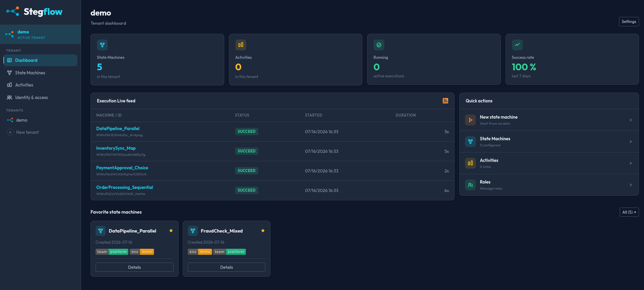Click the Dashboard sidebar icon
Image resolution: width=644 pixels, height=290 pixels.
pos(9,60)
